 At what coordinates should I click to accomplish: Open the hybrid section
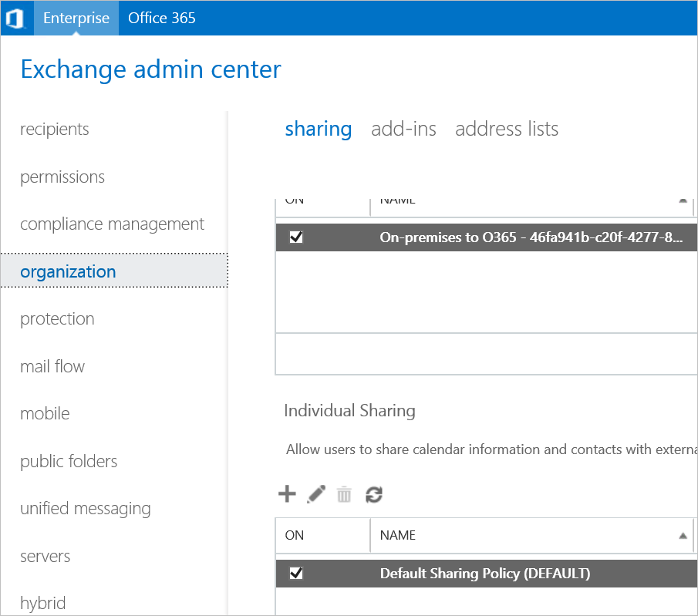click(x=42, y=604)
